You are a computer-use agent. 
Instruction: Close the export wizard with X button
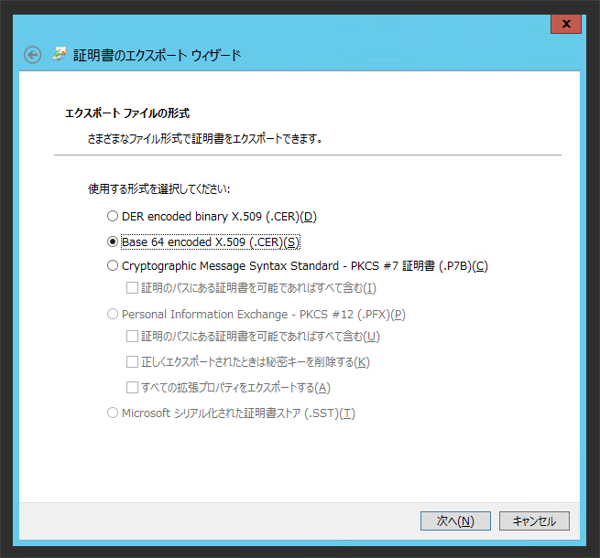click(x=566, y=24)
